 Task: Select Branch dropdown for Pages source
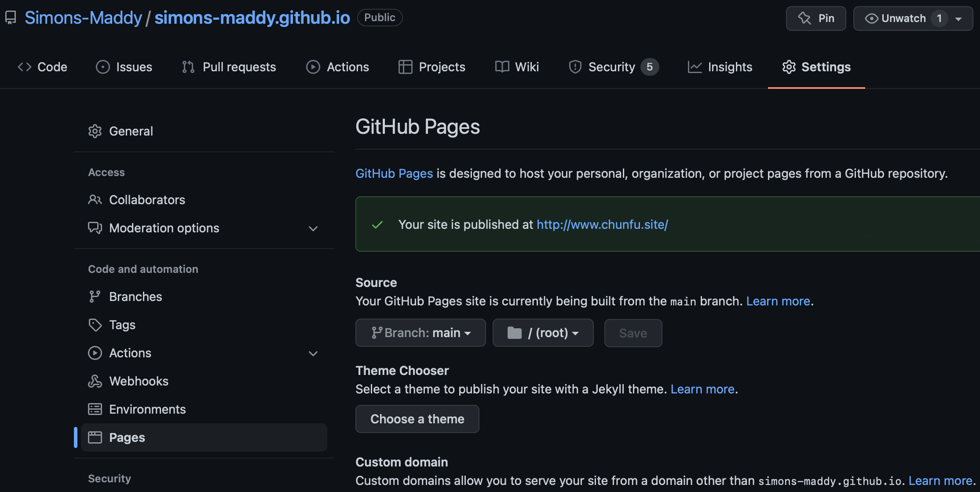[420, 333]
